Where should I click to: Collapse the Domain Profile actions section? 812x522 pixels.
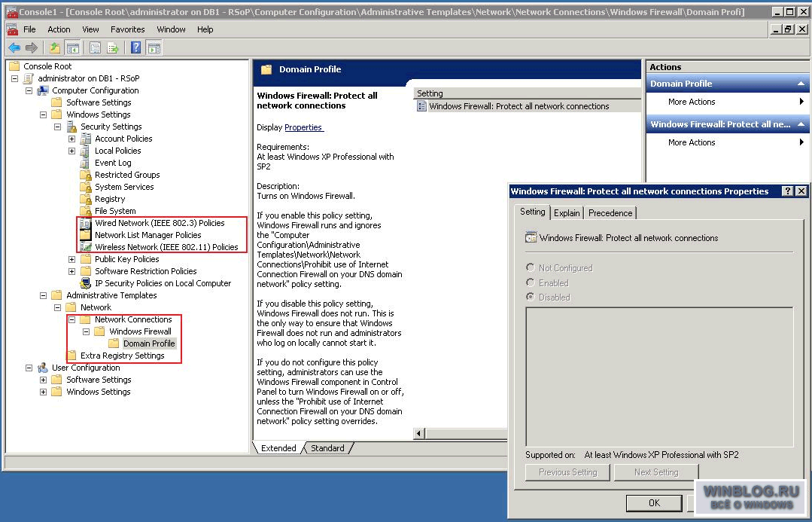[x=801, y=84]
